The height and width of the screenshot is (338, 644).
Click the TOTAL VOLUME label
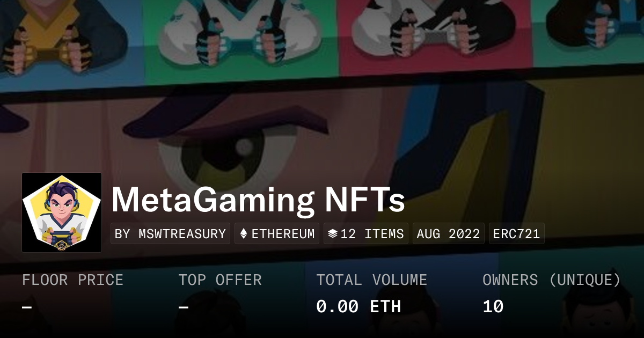[371, 280]
